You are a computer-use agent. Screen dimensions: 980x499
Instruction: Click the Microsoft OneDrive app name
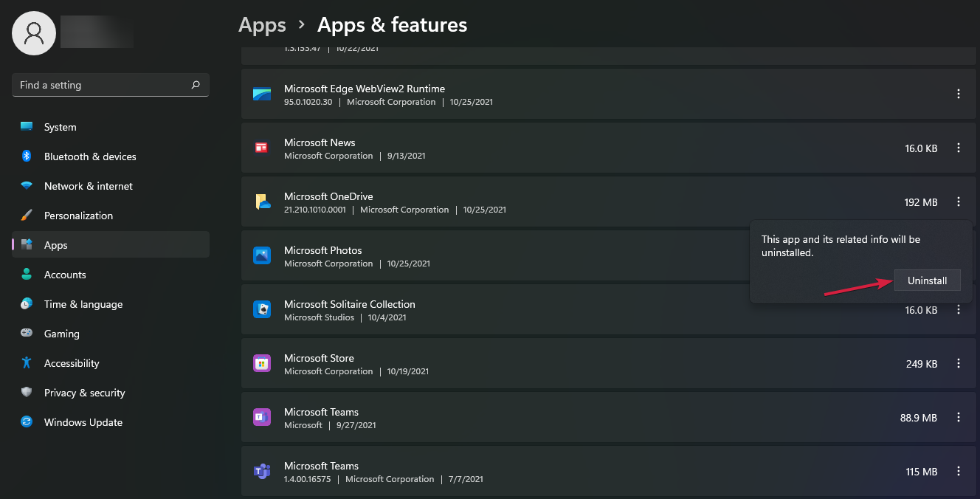[x=328, y=196]
